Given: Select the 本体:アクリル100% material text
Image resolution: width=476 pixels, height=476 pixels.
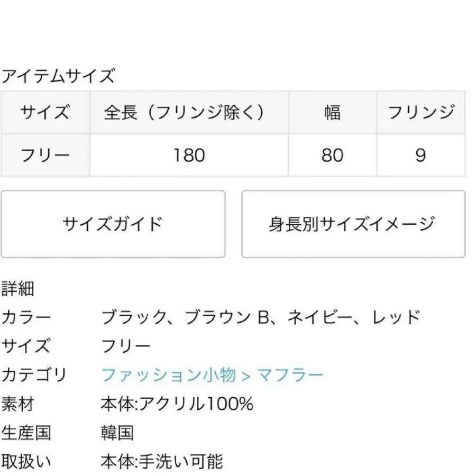Looking at the screenshot, I should (177, 405).
